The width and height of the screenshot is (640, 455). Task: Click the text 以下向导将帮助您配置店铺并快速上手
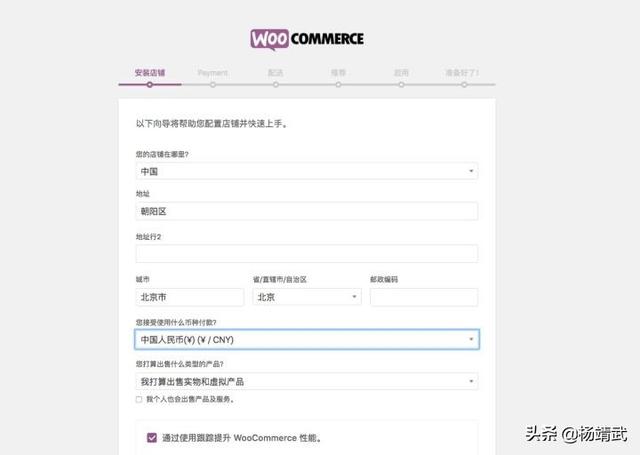(x=211, y=124)
